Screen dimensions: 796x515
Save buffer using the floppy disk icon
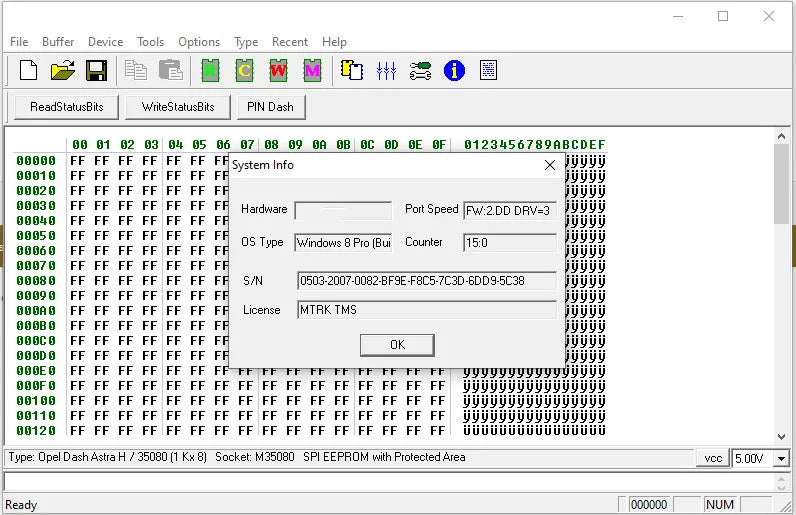96,70
